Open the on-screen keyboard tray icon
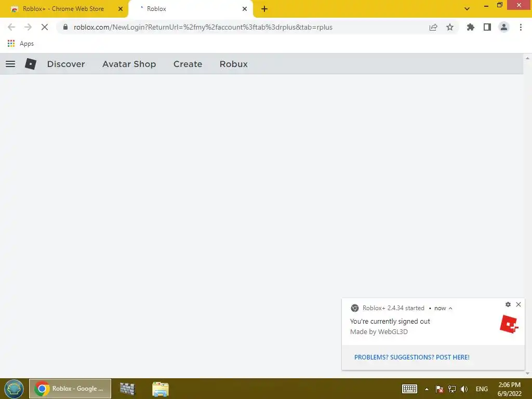 click(x=409, y=389)
